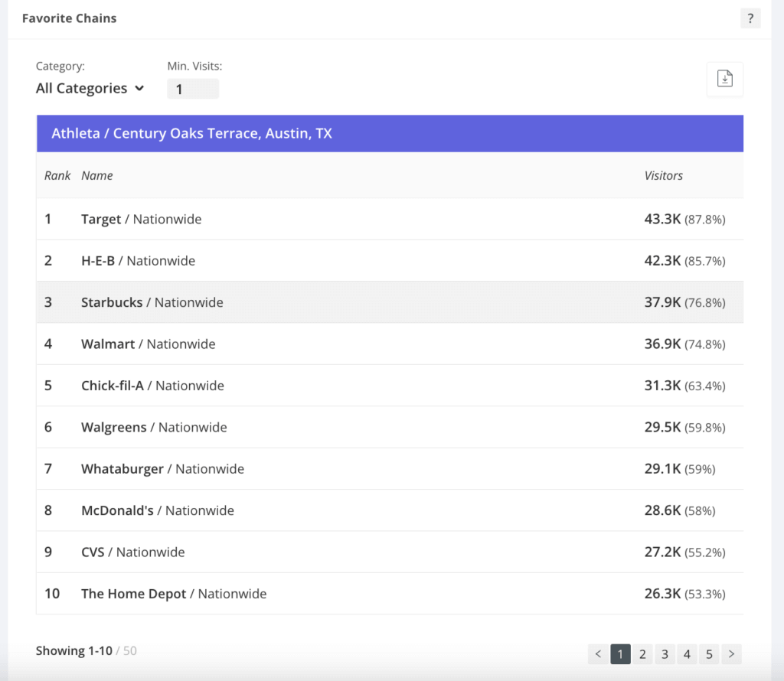The height and width of the screenshot is (681, 784).
Task: Select the Chick-fil-A / Nationwide row name
Action: tap(152, 386)
